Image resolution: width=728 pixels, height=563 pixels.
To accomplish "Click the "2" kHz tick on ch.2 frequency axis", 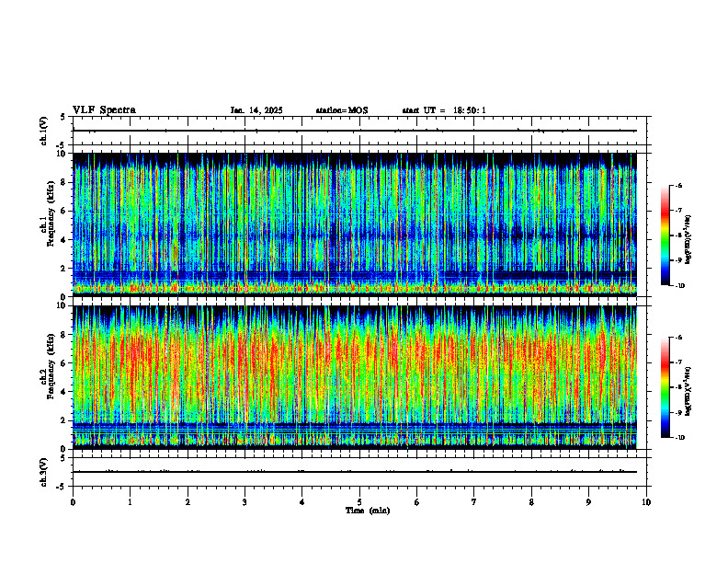I will (64, 420).
